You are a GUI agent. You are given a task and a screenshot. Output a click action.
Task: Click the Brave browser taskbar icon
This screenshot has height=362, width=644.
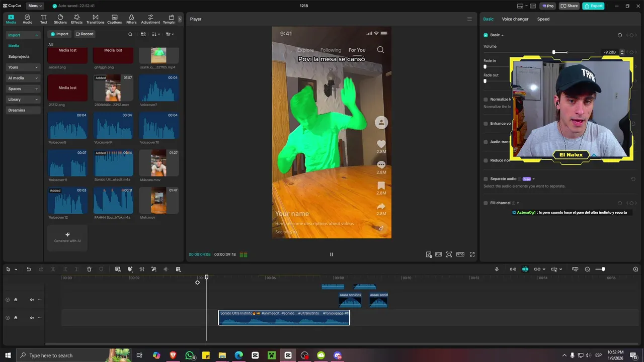(x=173, y=355)
